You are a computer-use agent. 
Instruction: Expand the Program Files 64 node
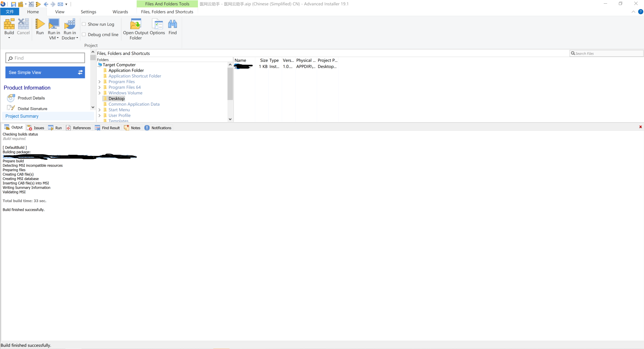(100, 88)
